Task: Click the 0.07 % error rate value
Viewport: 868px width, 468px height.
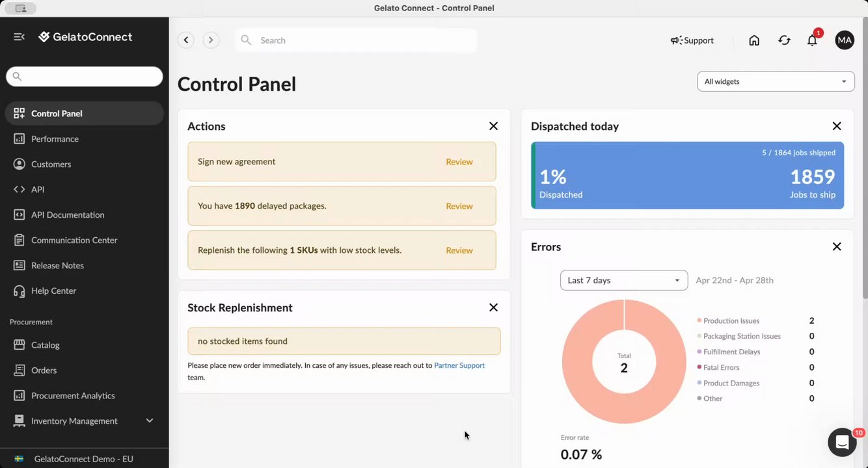Action: [x=581, y=454]
